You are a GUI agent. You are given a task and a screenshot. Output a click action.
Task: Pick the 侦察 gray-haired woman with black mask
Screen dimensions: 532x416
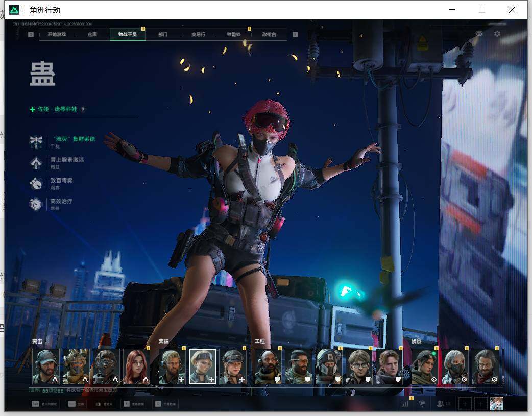pos(455,366)
